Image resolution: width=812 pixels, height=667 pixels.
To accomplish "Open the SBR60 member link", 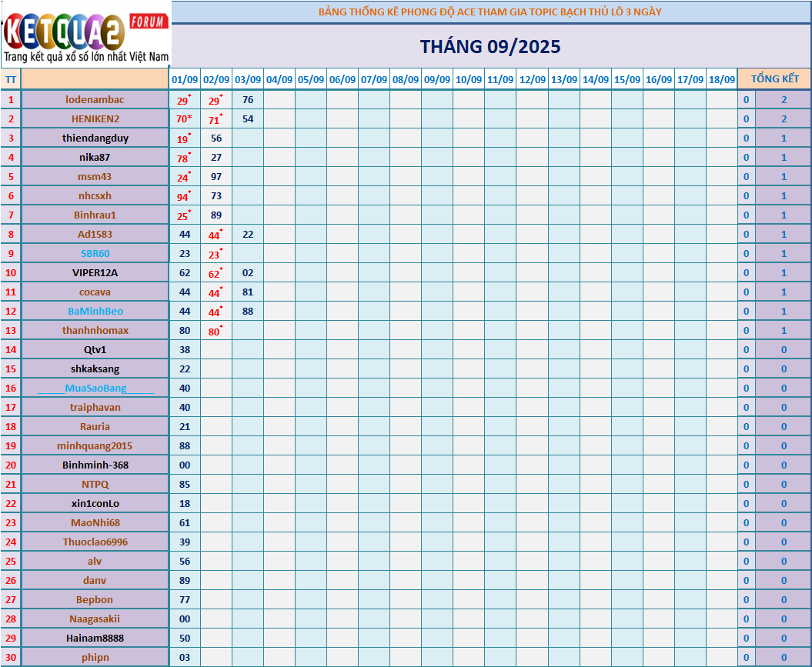I will (x=95, y=254).
